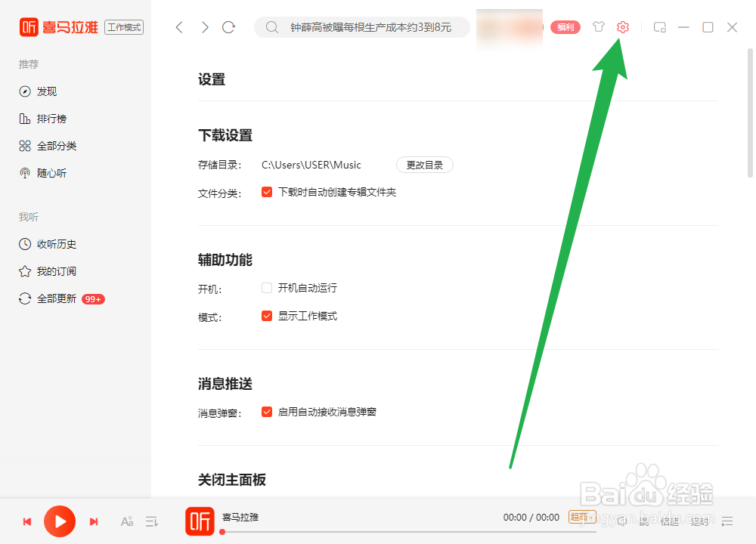Screen dimensions: 756x544
Task: Click the 工作模式 label near the logo
Action: click(x=123, y=27)
